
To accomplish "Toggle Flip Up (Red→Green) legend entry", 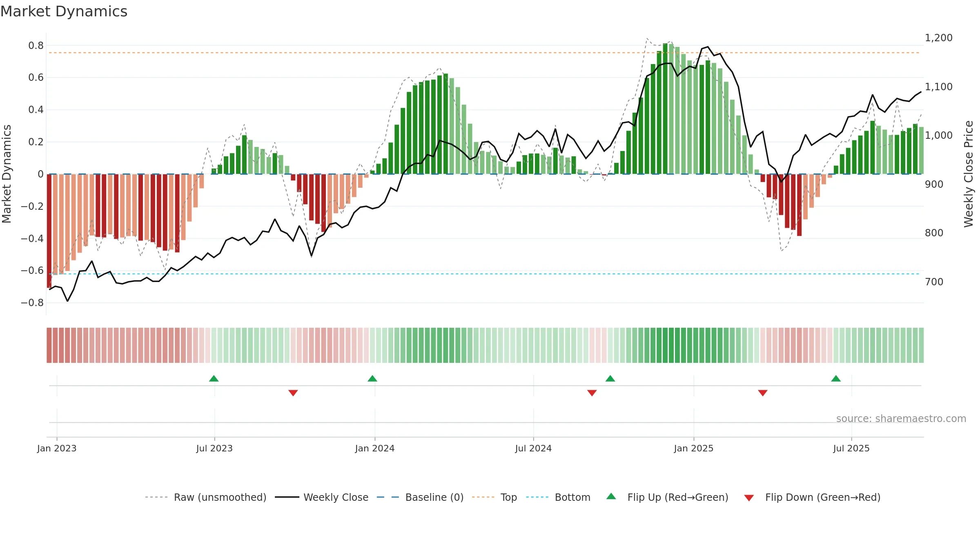I will pyautogui.click(x=667, y=497).
